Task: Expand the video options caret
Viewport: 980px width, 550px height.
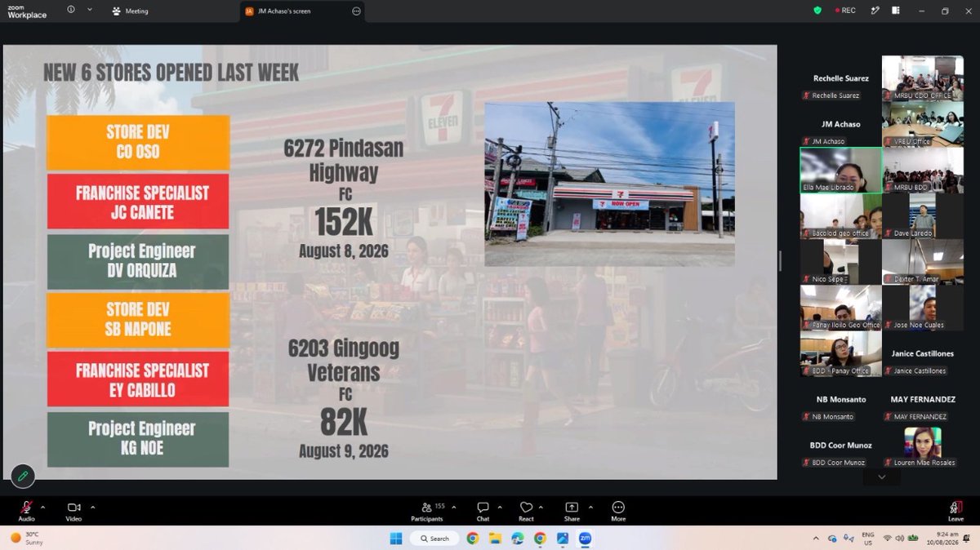Action: pyautogui.click(x=92, y=508)
